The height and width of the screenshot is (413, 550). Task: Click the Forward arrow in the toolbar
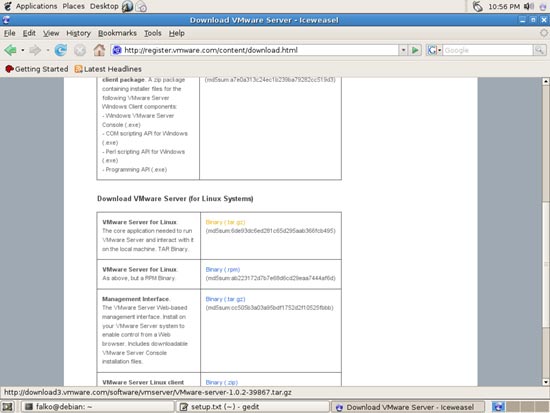coord(35,50)
